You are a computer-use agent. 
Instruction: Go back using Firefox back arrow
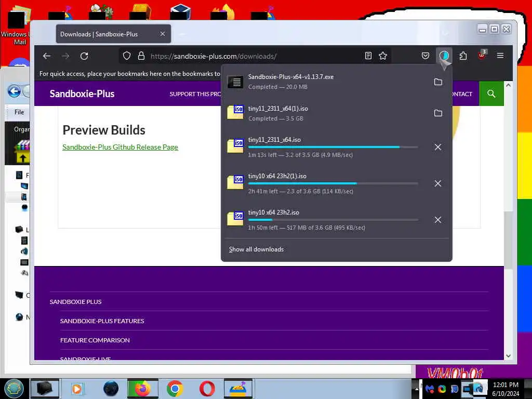47,56
